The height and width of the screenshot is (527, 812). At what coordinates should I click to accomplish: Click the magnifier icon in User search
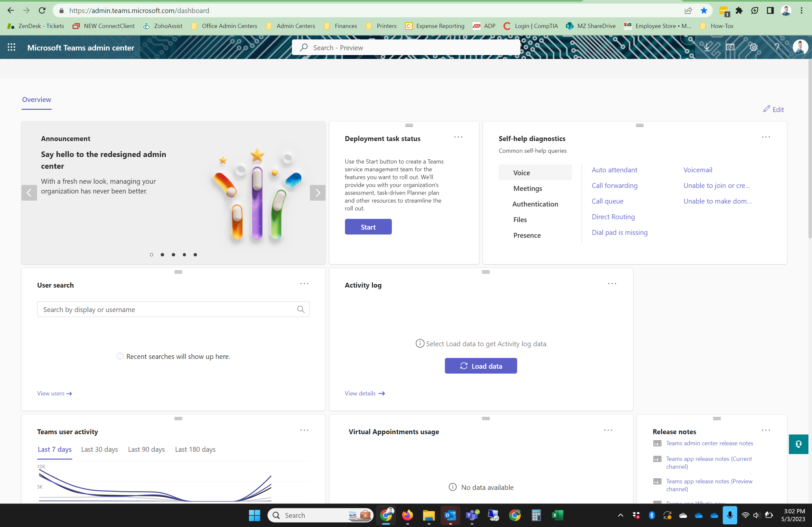tap(301, 309)
